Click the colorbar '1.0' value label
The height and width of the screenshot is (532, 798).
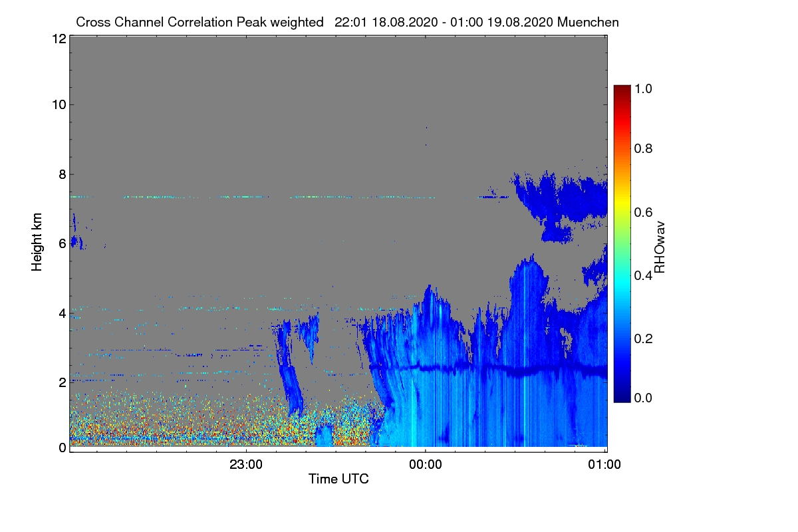point(642,88)
